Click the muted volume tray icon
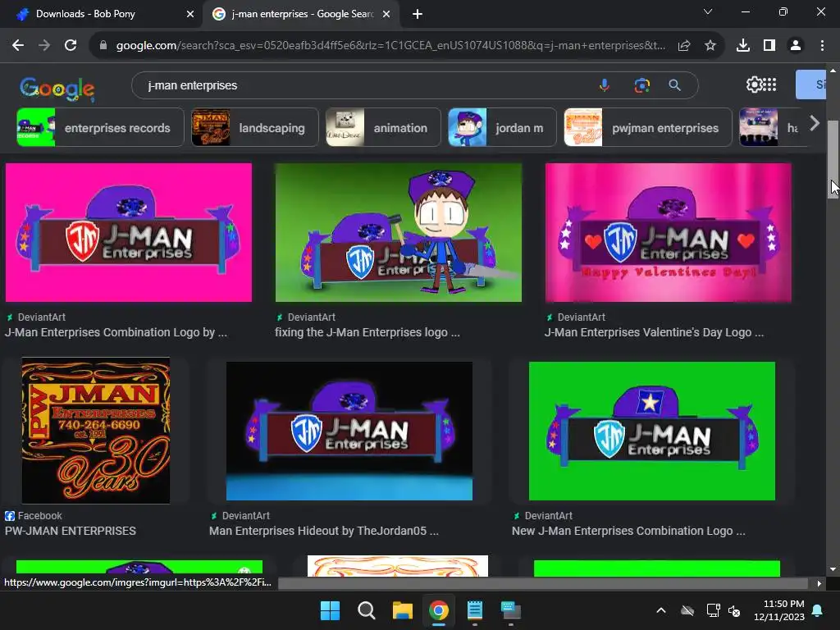 pos(734,610)
